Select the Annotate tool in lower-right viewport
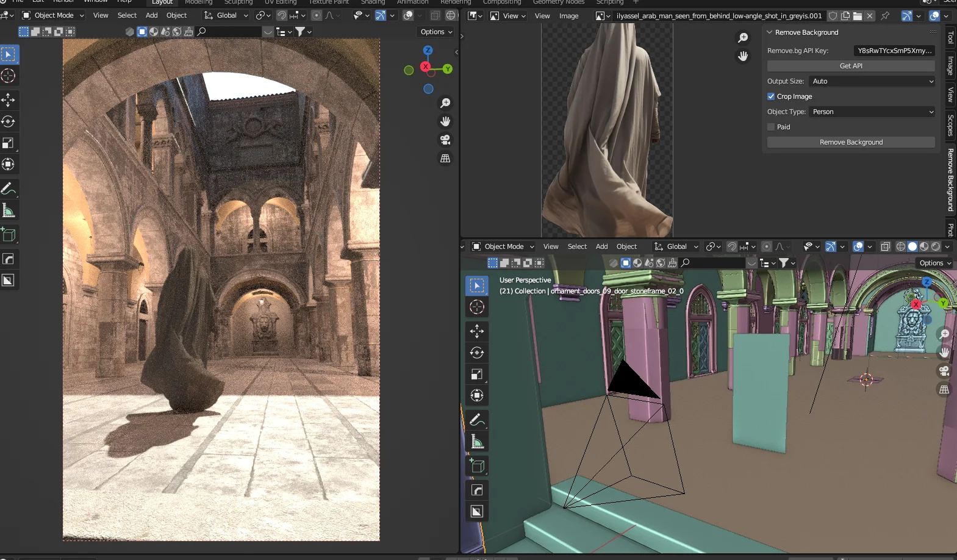The image size is (957, 560). [477, 420]
